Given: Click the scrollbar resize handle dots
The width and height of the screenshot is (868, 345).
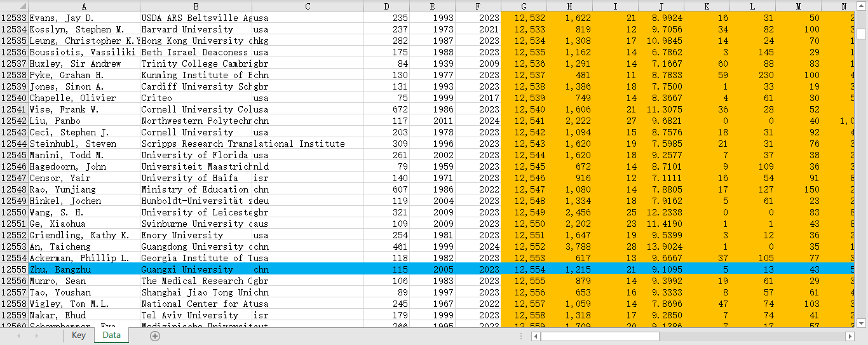Looking at the screenshot, I should point(521,336).
